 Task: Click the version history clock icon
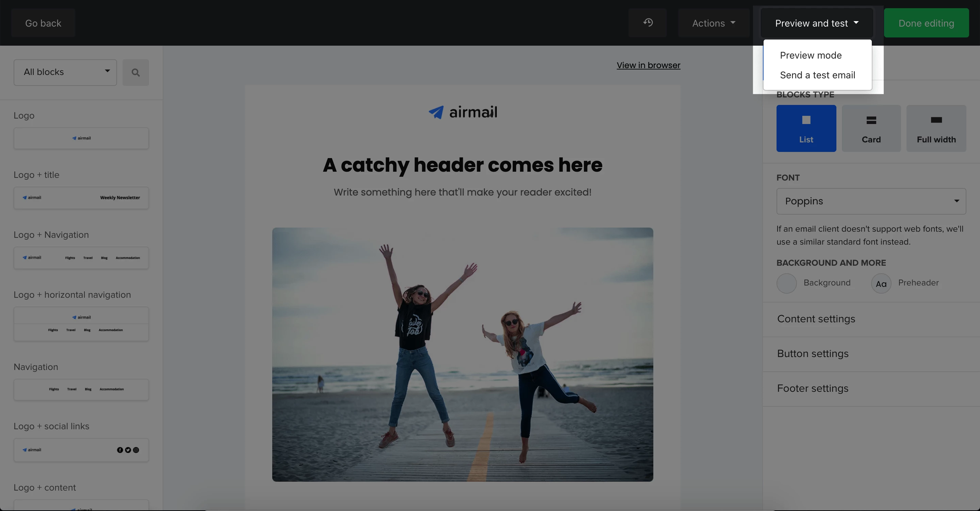[648, 23]
